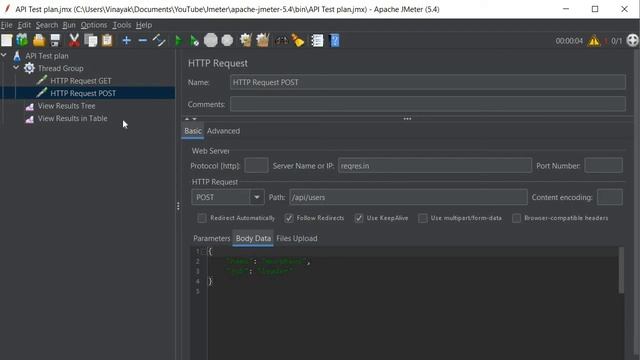Click the body data line 1 fold marker

click(x=204, y=251)
